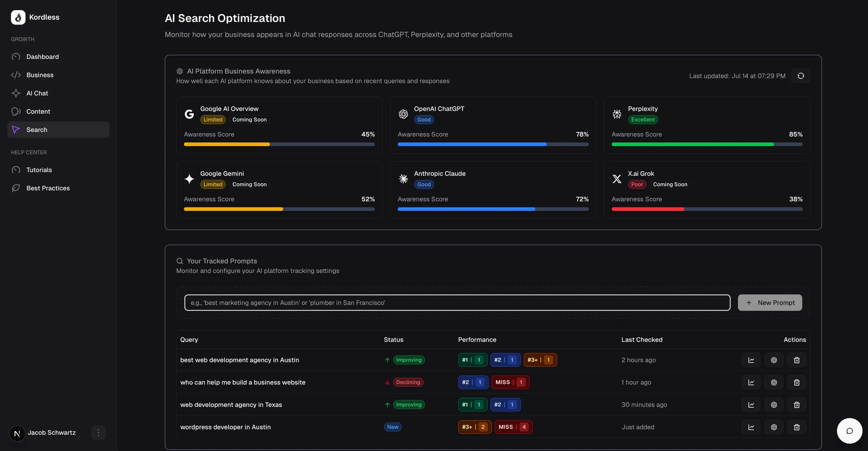This screenshot has width=868, height=451.
Task: Click the Declining status badge
Action: [x=408, y=382]
